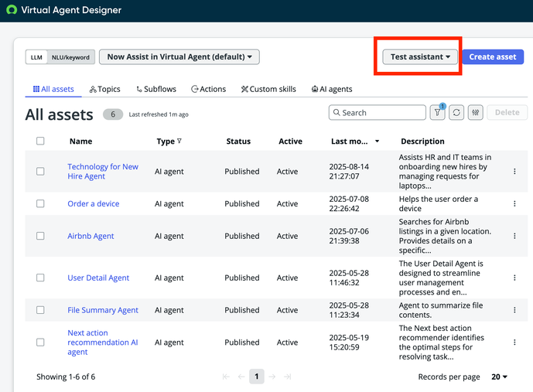
Task: Open the filter icon with badge
Action: 438,113
